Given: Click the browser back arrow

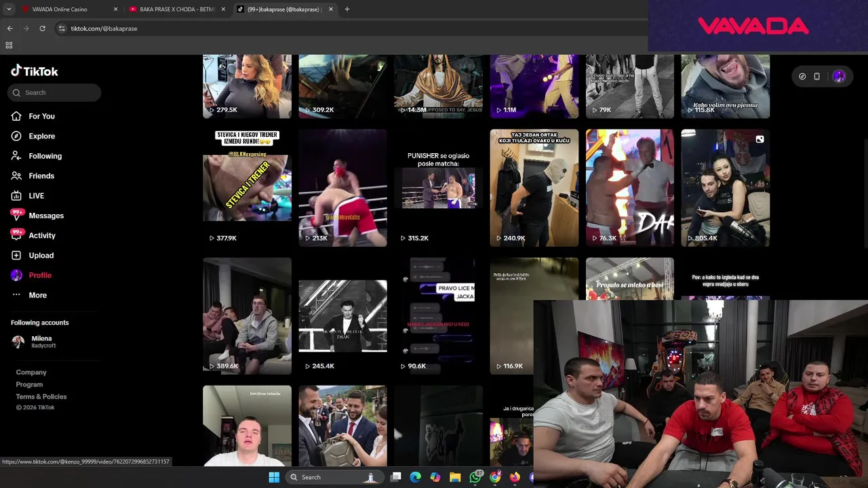Looking at the screenshot, I should click(x=9, y=28).
